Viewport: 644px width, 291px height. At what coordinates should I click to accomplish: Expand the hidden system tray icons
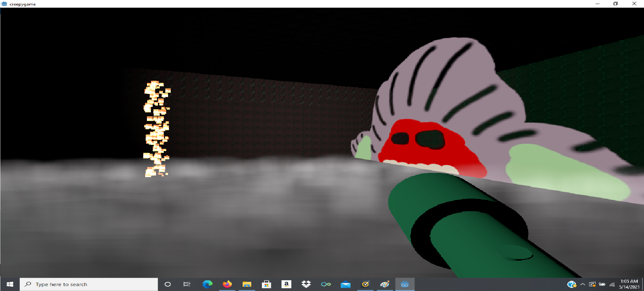click(x=583, y=284)
